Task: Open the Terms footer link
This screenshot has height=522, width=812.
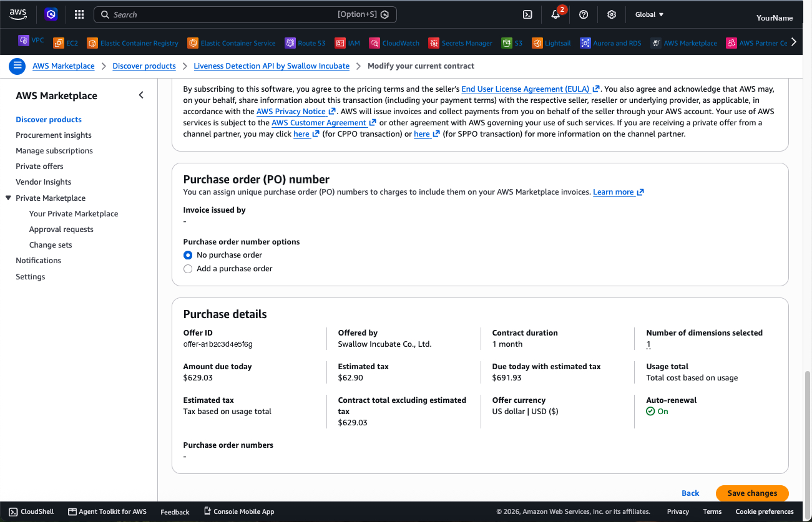Action: click(712, 511)
